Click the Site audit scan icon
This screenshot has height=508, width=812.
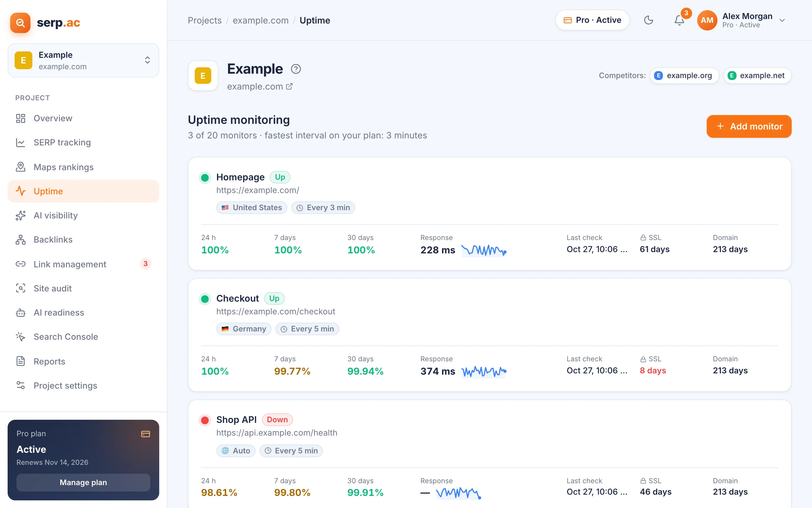21,288
